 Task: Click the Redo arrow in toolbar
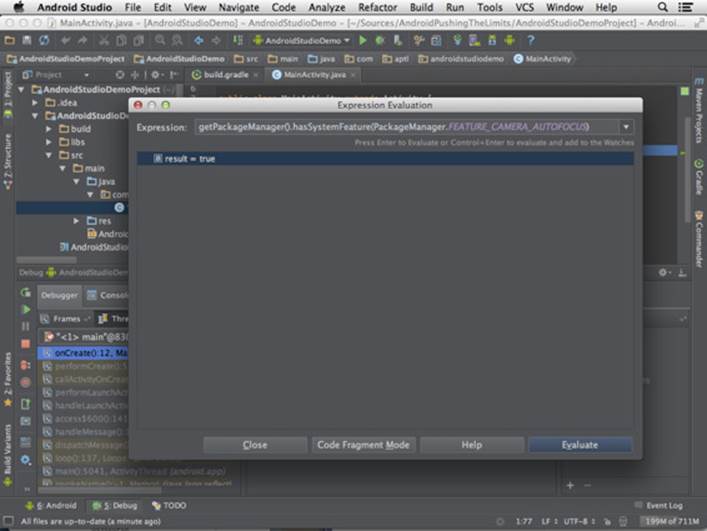coord(82,41)
